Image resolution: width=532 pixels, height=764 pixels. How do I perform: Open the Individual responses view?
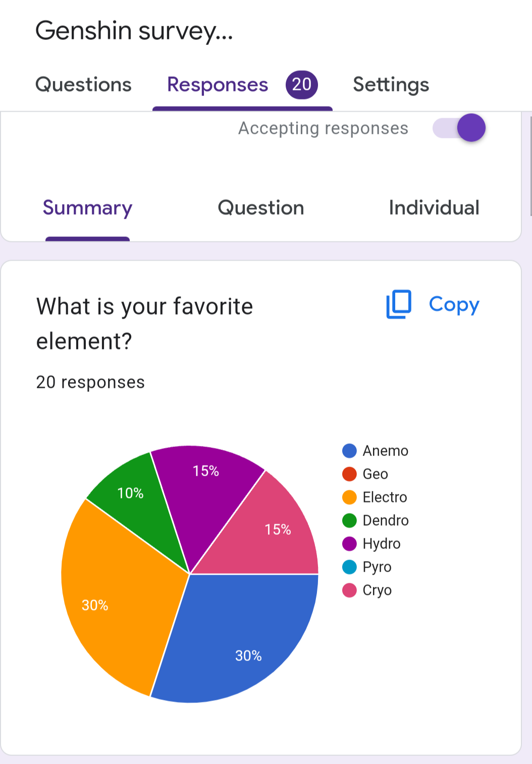(434, 208)
